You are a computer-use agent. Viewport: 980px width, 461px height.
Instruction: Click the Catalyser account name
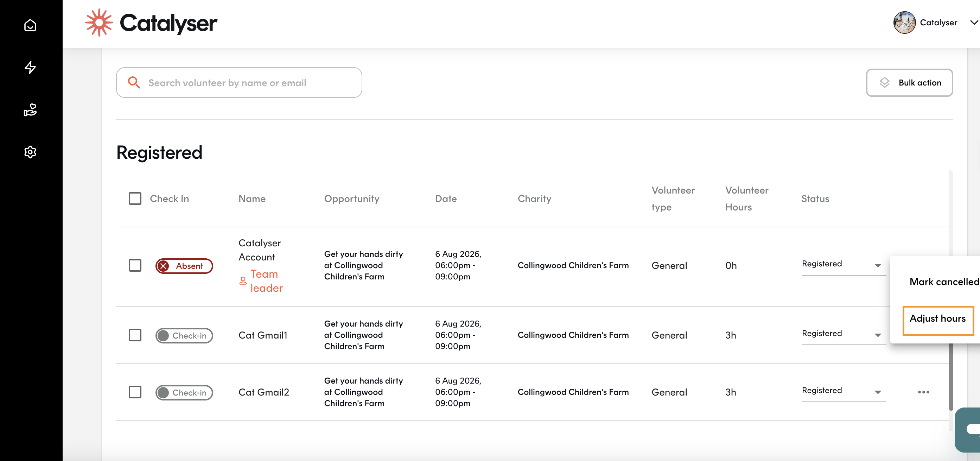tap(938, 23)
